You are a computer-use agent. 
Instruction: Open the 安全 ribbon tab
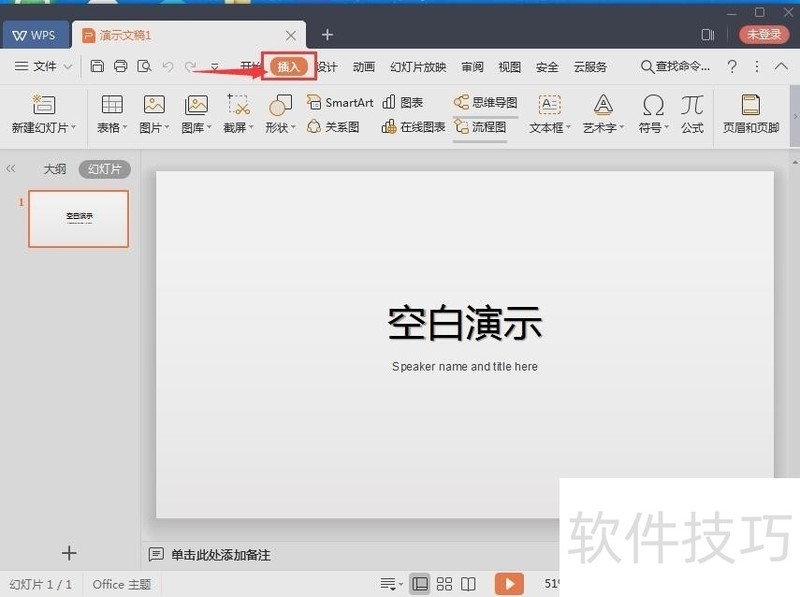547,67
